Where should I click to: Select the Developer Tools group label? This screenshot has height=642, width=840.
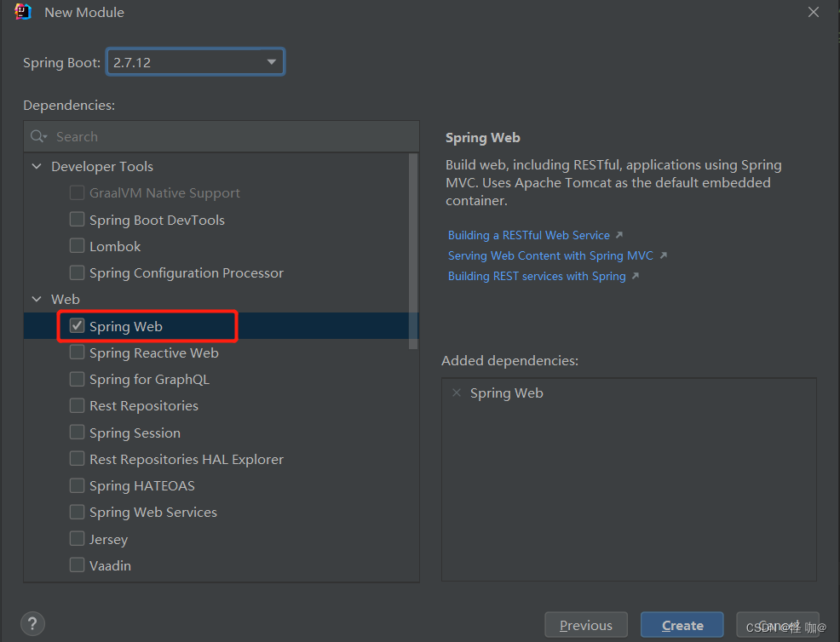[102, 167]
